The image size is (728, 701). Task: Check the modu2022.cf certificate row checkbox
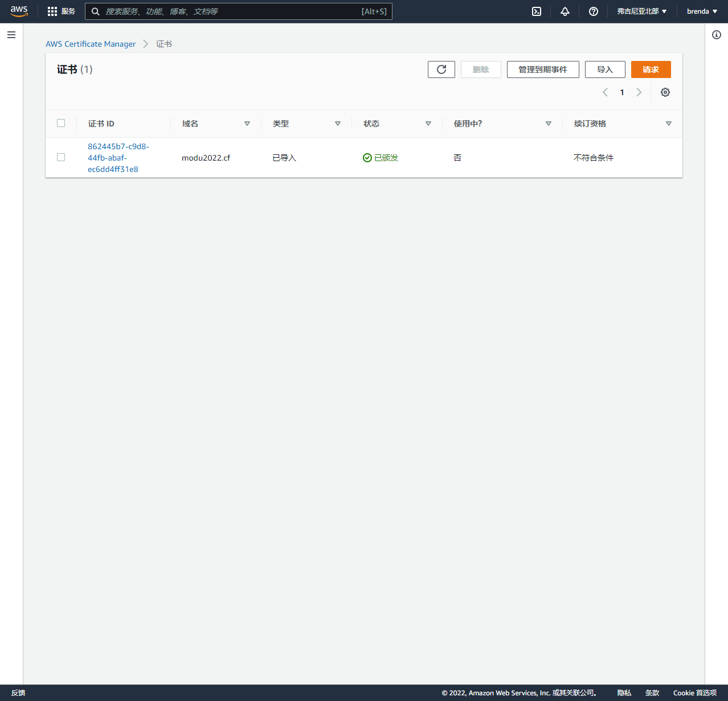pos(61,157)
